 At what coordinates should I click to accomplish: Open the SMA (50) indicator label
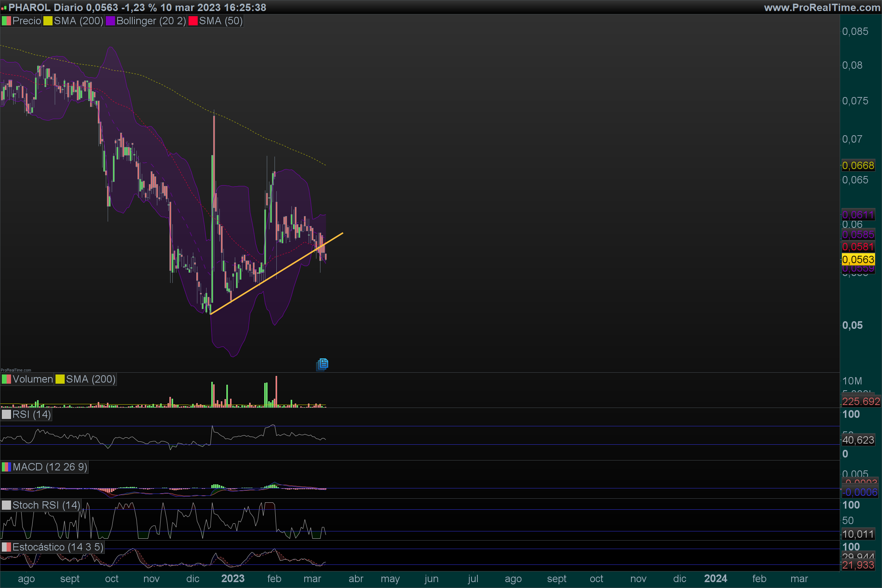tap(221, 21)
